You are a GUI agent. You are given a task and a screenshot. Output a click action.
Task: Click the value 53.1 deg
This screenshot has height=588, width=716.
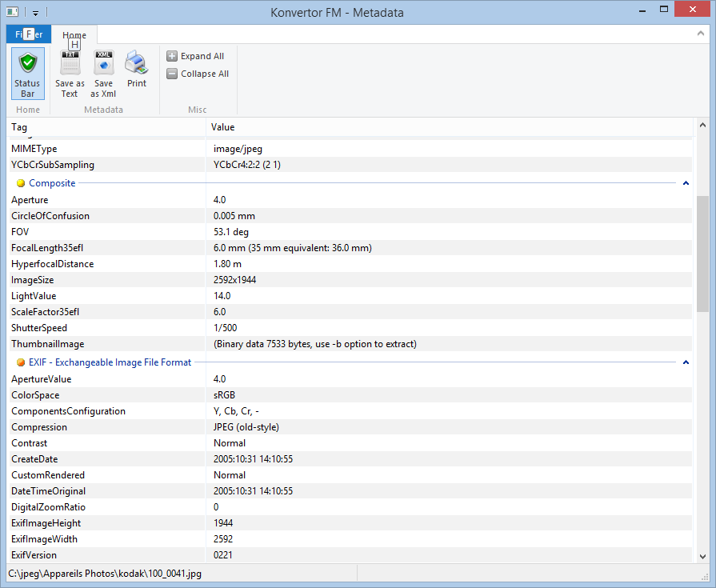click(231, 232)
